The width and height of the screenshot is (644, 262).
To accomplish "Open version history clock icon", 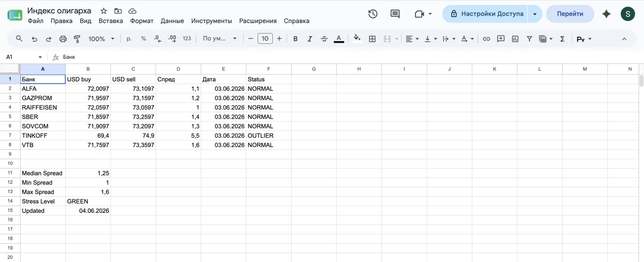I will (x=373, y=14).
